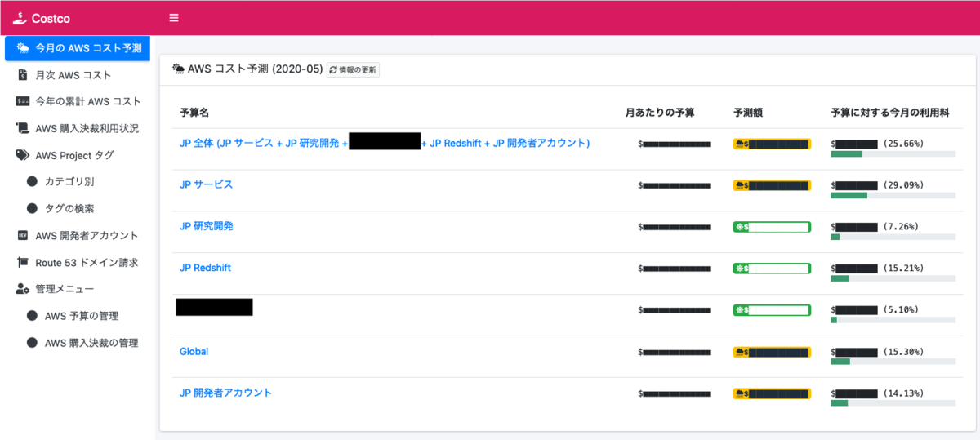Click the Costco logo icon
Screen dimensions: 980x440
click(18, 17)
